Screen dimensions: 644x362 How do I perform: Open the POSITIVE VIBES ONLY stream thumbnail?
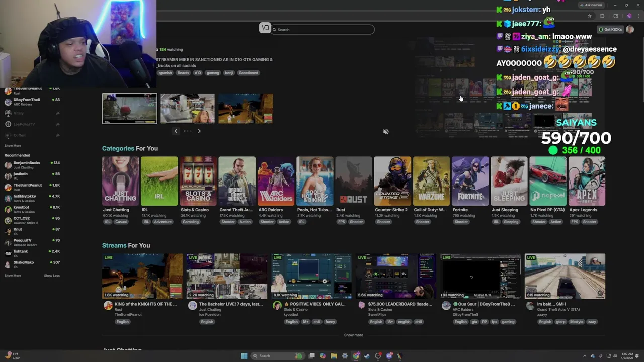point(311,276)
